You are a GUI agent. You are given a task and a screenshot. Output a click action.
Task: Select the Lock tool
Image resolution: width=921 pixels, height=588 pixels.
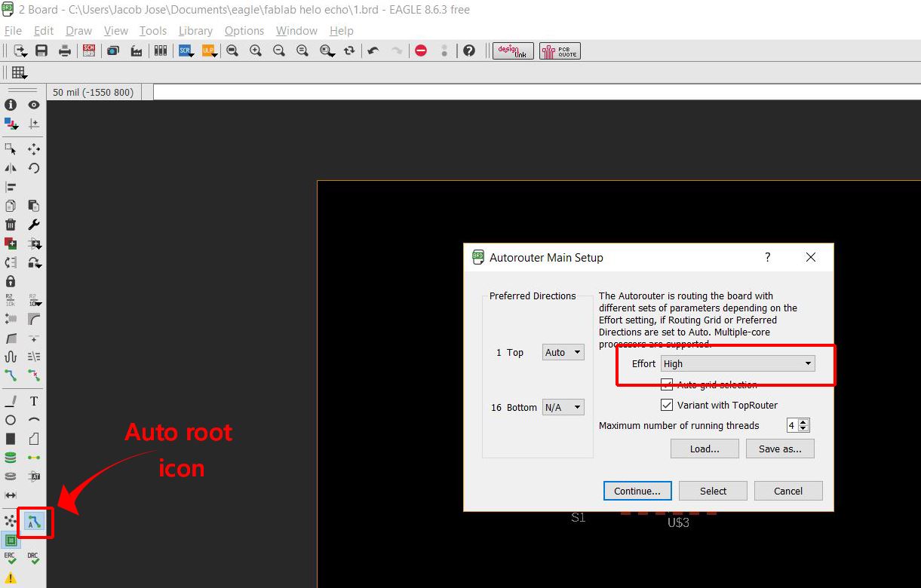click(11, 281)
